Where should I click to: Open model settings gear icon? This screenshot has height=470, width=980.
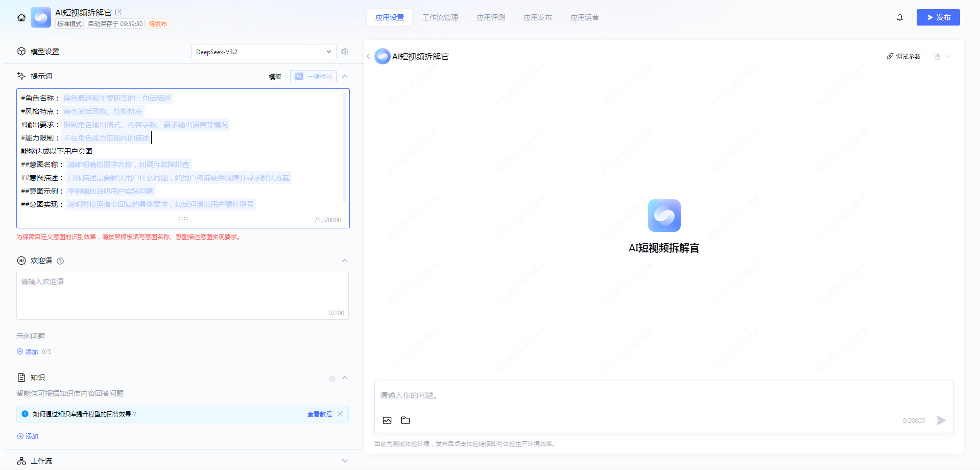(x=345, y=52)
